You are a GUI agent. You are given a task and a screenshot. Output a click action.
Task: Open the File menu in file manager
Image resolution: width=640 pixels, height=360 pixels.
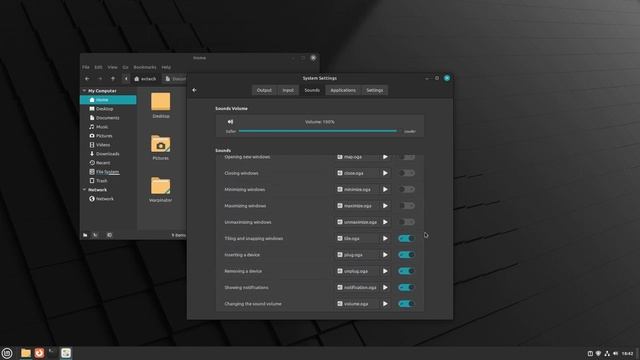86,67
